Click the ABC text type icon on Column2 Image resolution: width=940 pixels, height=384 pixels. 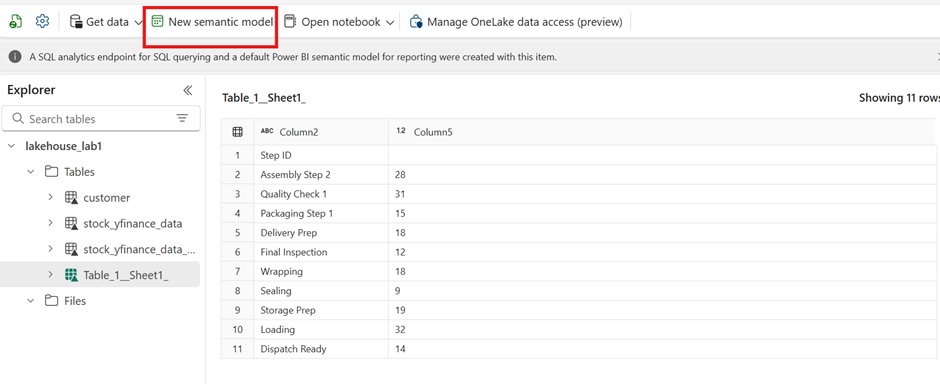267,131
